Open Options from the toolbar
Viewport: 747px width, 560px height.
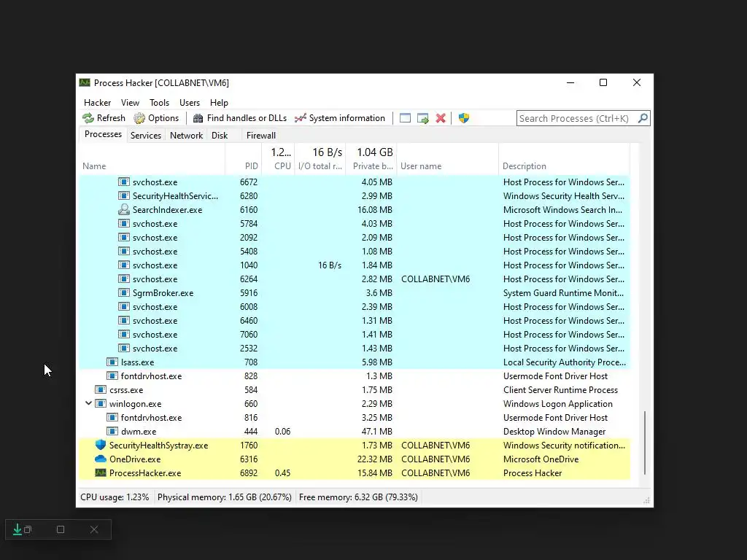tap(156, 118)
